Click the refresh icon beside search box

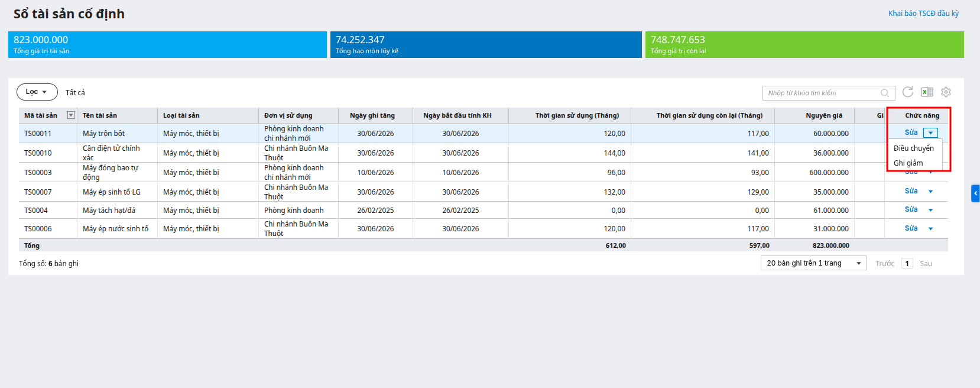click(x=908, y=92)
